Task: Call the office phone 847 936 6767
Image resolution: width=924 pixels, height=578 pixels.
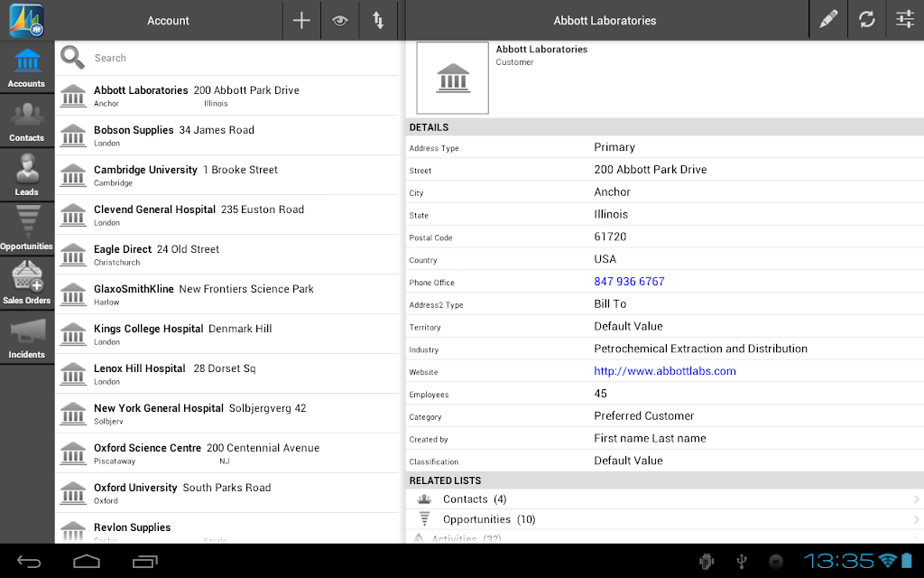Action: pos(629,282)
